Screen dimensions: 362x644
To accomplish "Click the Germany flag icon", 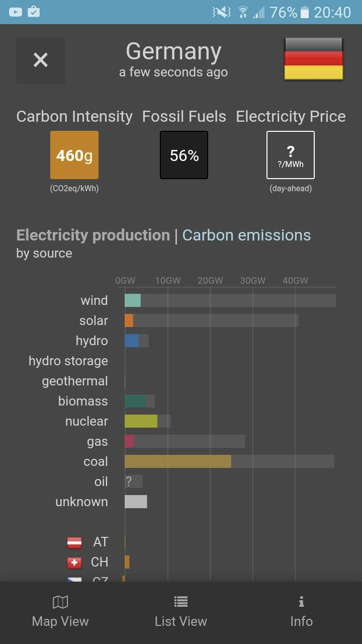I will click(x=313, y=59).
